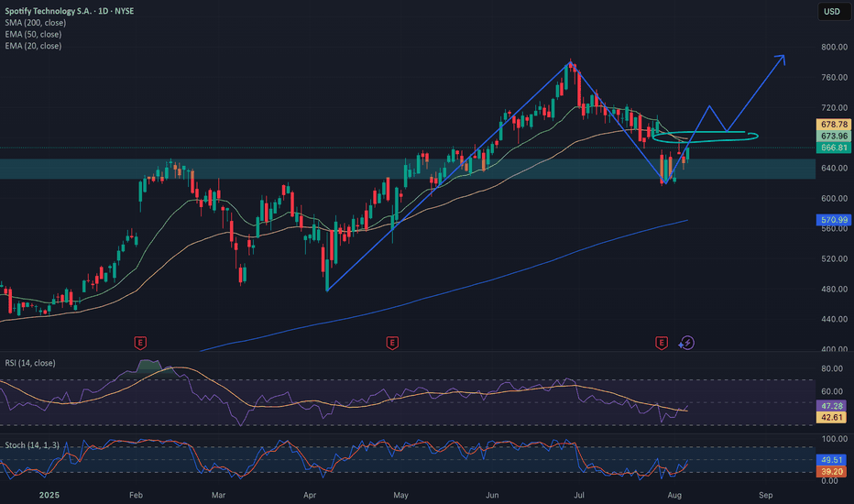Viewport: 854px width, 504px height.
Task: Select the EMA (50, close) indicator legend
Action: click(x=33, y=34)
